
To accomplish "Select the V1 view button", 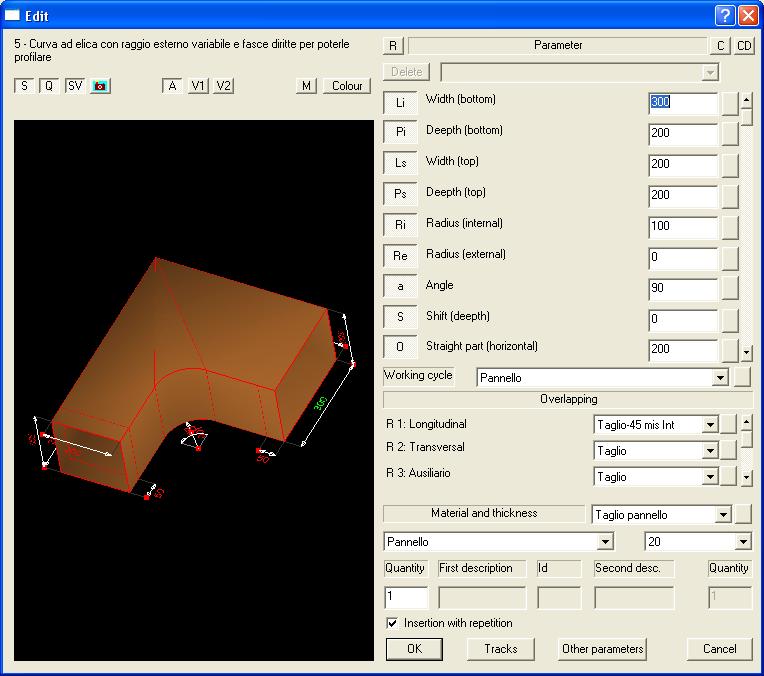I will click(x=199, y=86).
